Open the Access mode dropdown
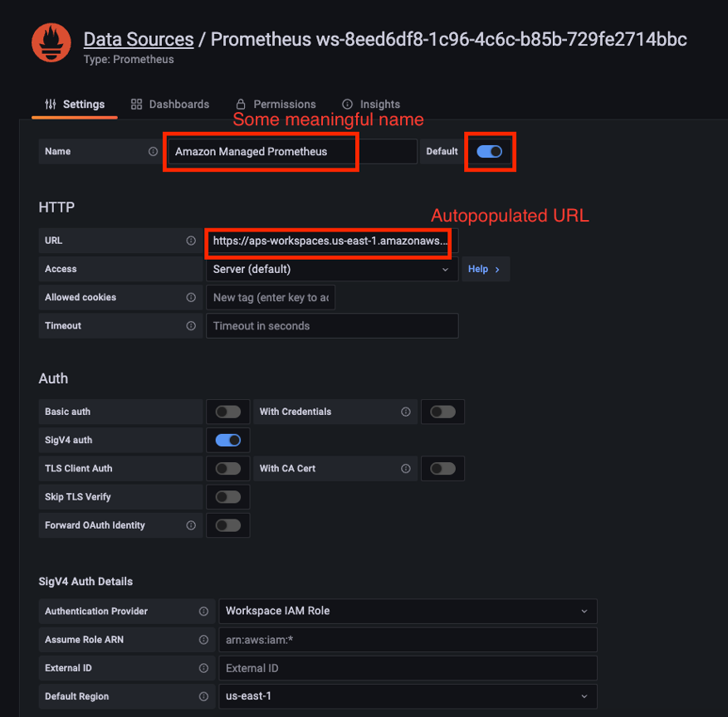 pyautogui.click(x=330, y=268)
